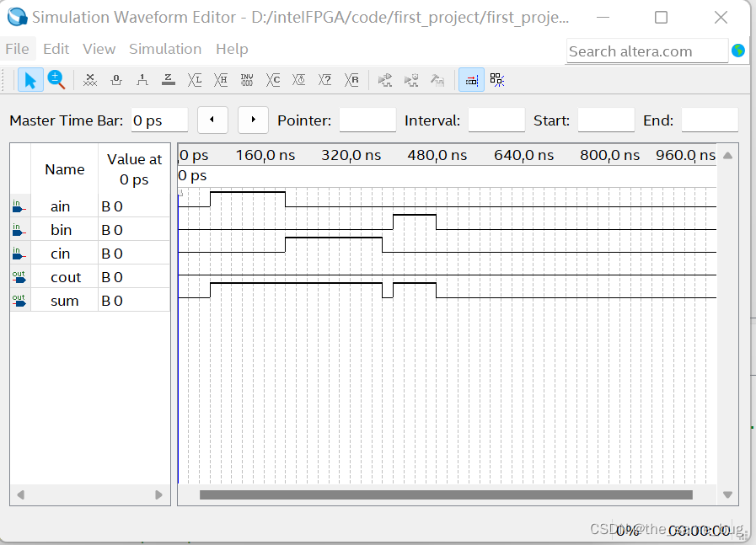Click the End time field
Screen dimensions: 756x545
(x=710, y=120)
